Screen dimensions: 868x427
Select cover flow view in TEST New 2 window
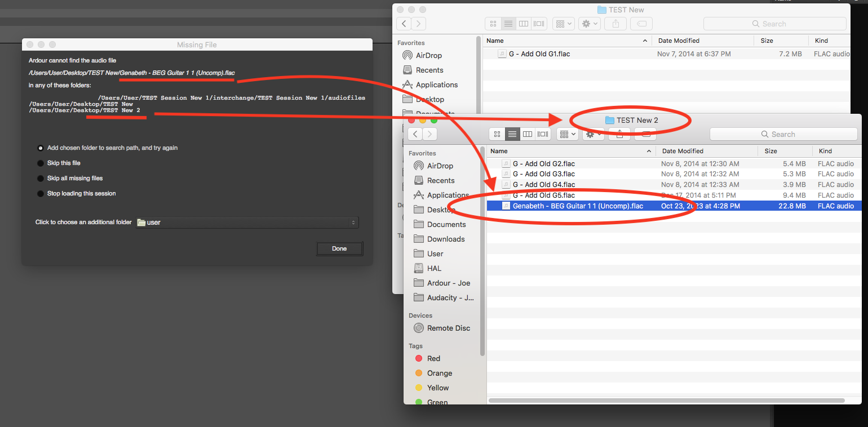pyautogui.click(x=543, y=134)
